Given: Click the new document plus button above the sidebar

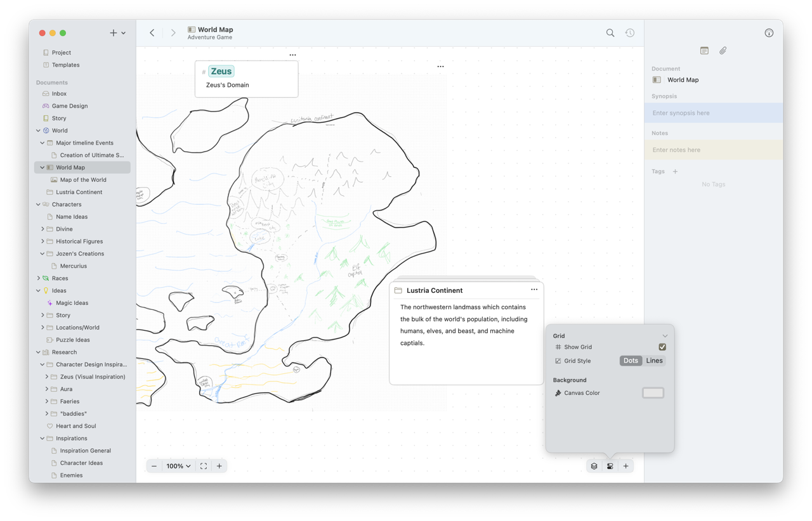Looking at the screenshot, I should coord(112,32).
